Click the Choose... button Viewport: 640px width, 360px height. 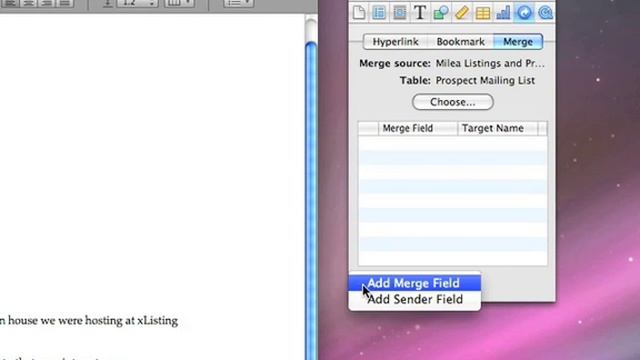point(453,102)
